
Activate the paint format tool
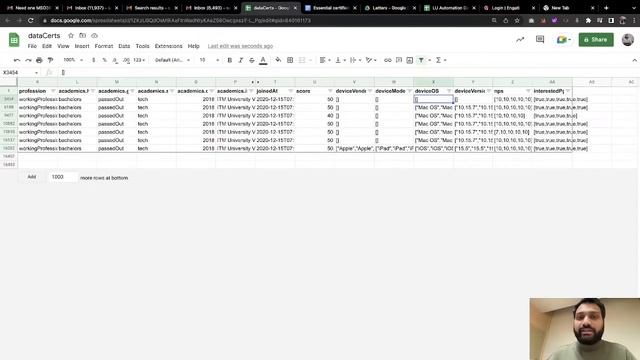[x=50, y=60]
